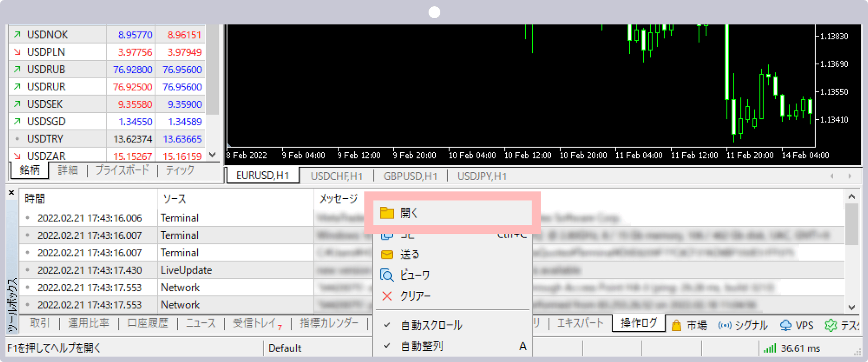Click the VPS cloud icon
This screenshot has height=362, width=868.
click(x=786, y=325)
